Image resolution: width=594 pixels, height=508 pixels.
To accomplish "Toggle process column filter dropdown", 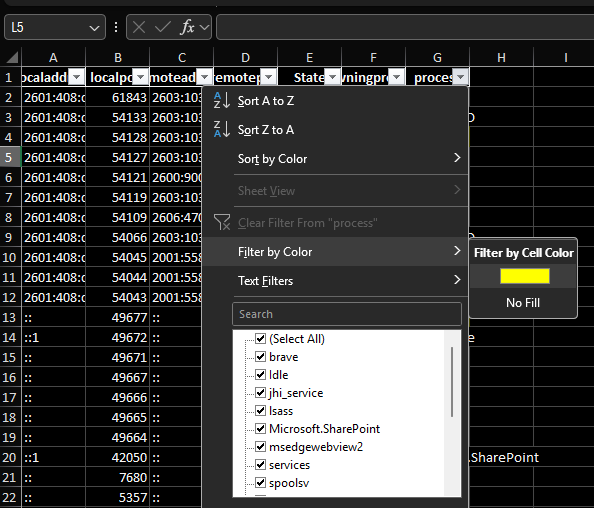I will tap(461, 77).
